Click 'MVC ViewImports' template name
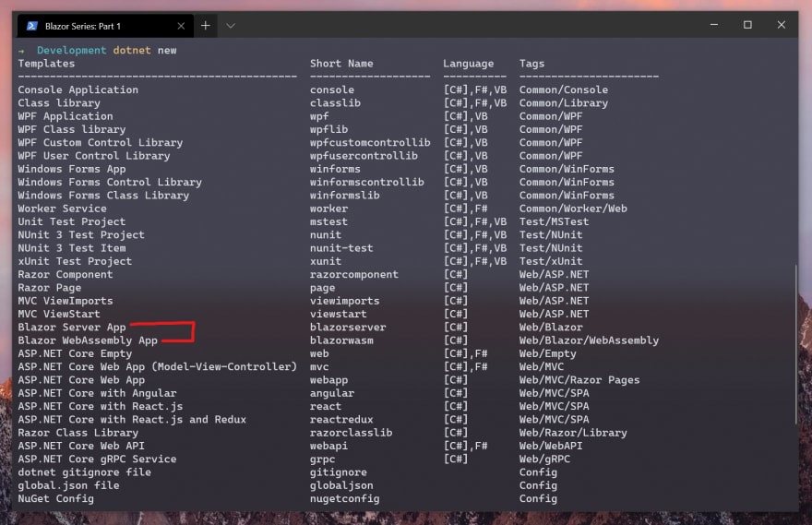The width and height of the screenshot is (812, 525). (x=66, y=301)
